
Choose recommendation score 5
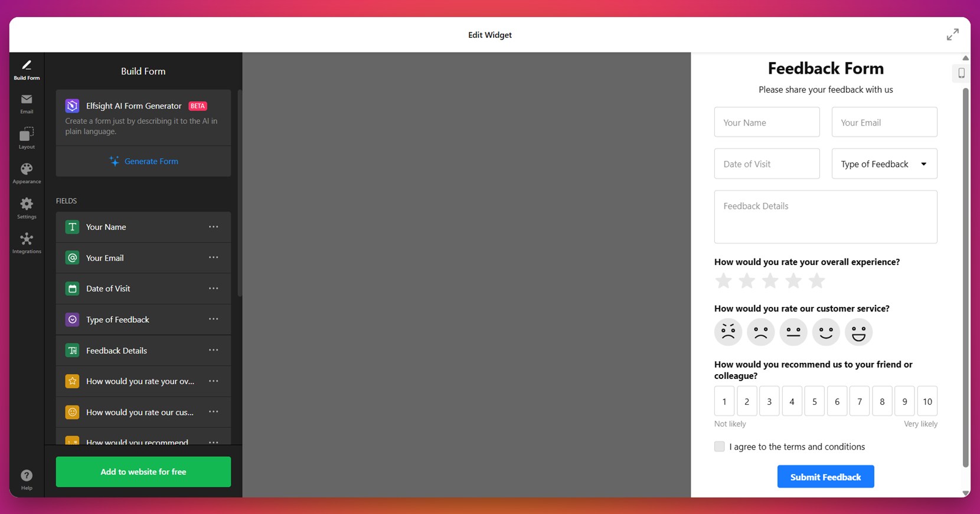click(814, 401)
